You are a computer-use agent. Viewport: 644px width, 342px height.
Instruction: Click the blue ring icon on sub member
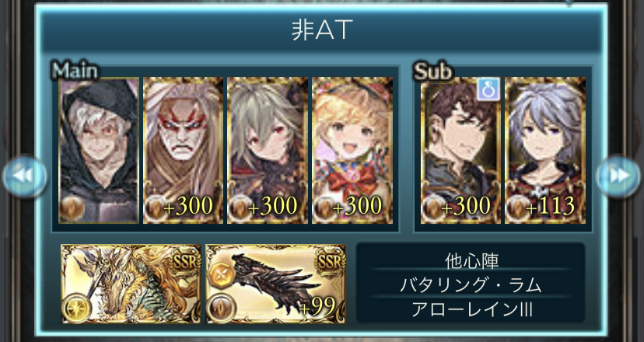tap(488, 89)
